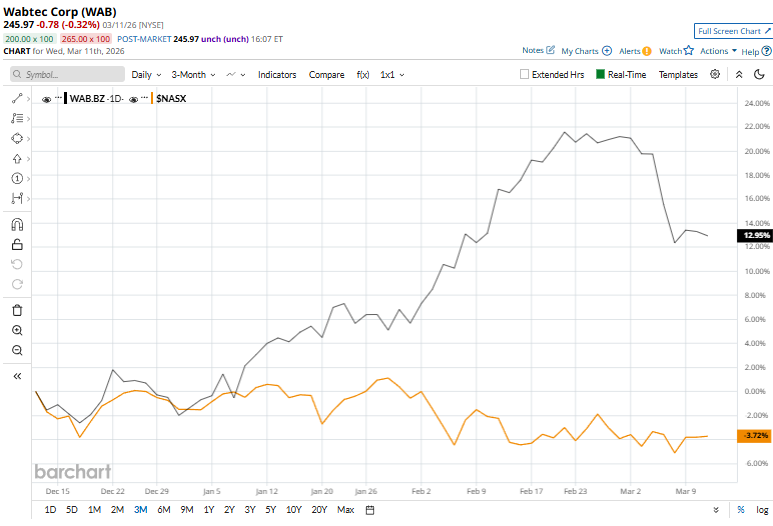Click the -3.72% NASX value label
This screenshot has width=773, height=526.
pyautogui.click(x=755, y=435)
